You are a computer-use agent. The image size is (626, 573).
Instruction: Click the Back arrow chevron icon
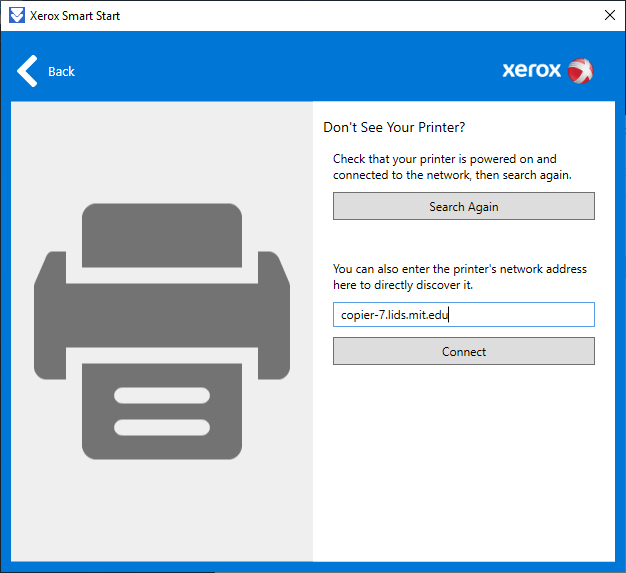27,71
